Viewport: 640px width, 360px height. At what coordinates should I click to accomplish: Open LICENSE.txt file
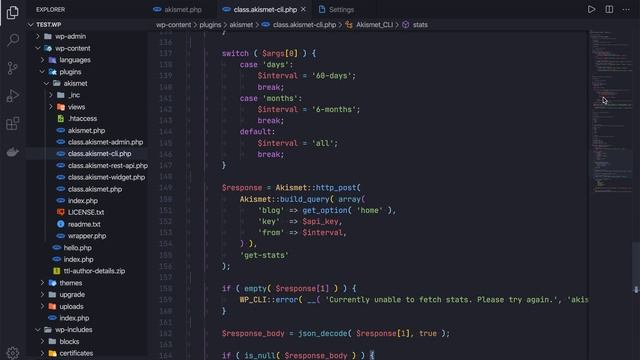(x=87, y=212)
